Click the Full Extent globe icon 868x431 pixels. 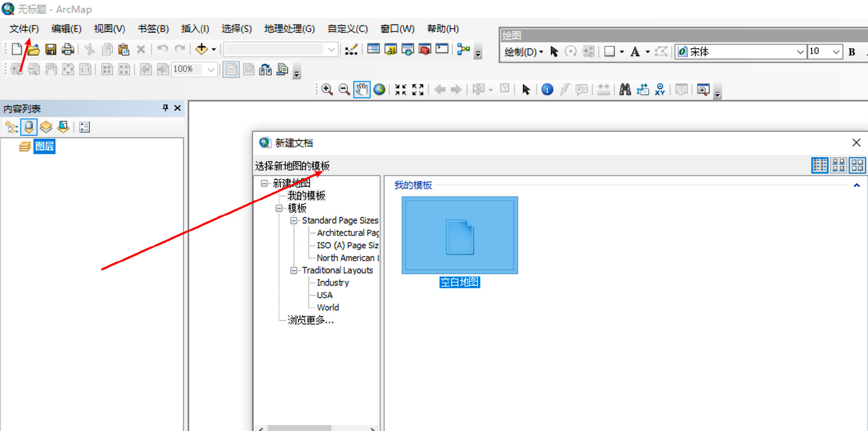pyautogui.click(x=379, y=89)
